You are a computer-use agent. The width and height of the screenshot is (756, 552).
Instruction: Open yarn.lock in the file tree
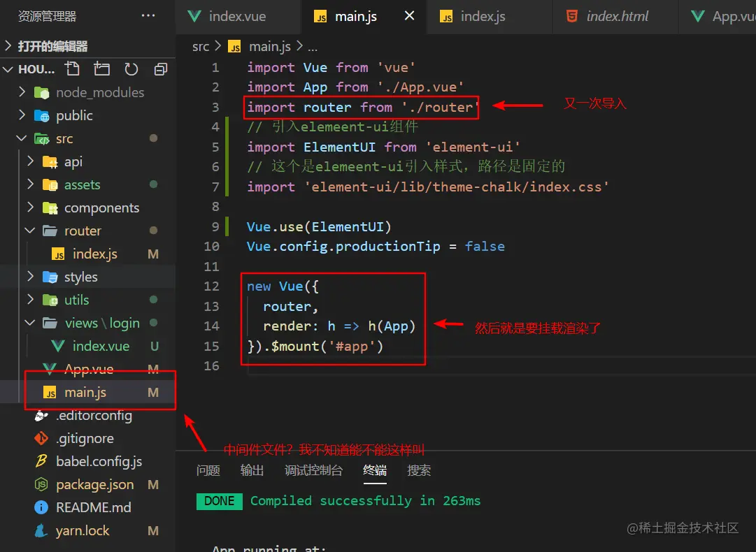[87, 530]
